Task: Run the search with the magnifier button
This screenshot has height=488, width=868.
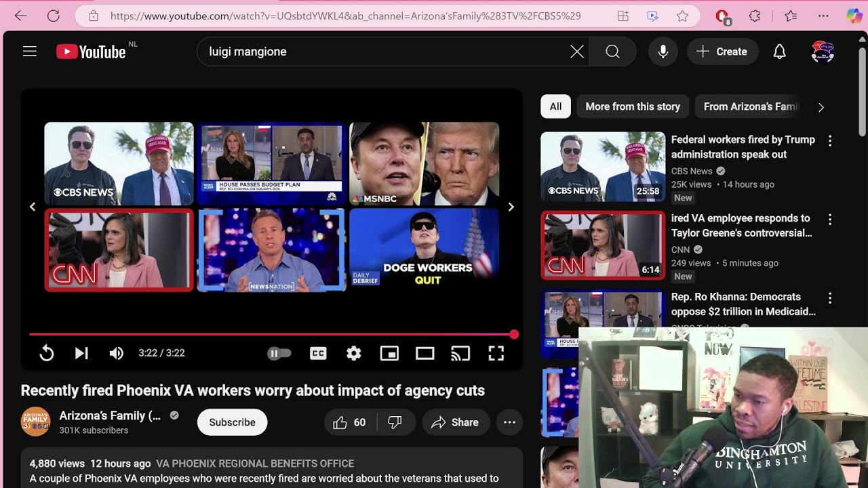Action: click(x=613, y=52)
